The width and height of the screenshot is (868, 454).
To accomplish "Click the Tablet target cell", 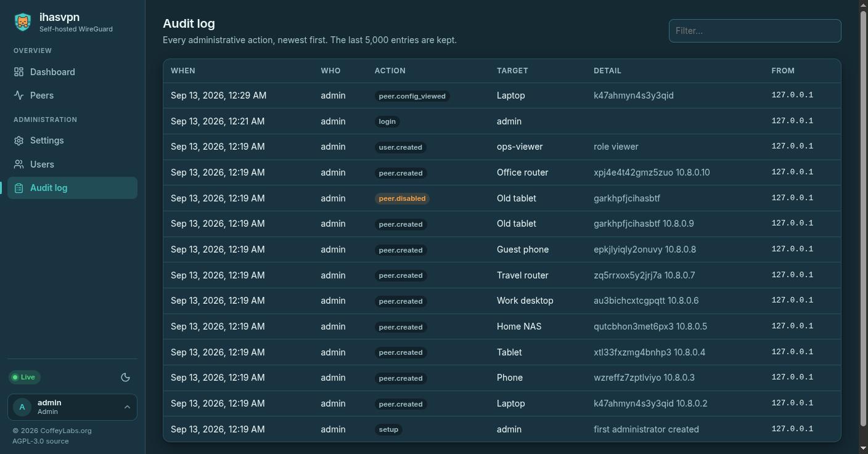I will coord(509,352).
